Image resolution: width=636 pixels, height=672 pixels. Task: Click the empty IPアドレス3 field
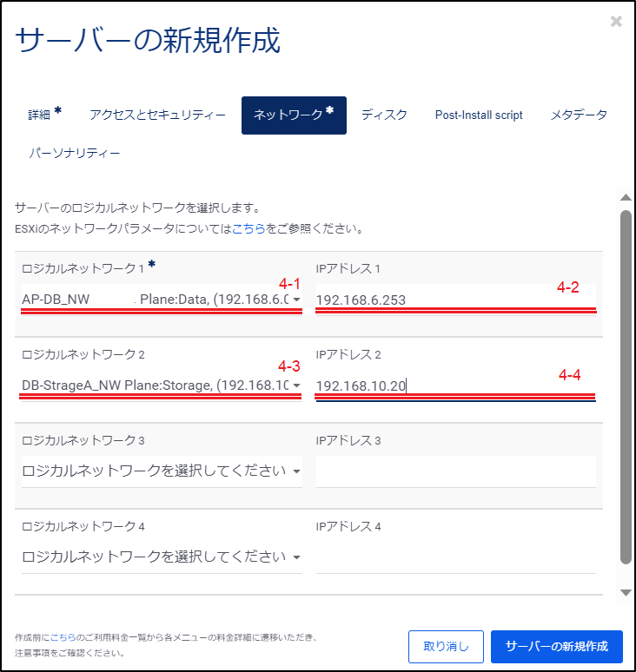tap(455, 471)
